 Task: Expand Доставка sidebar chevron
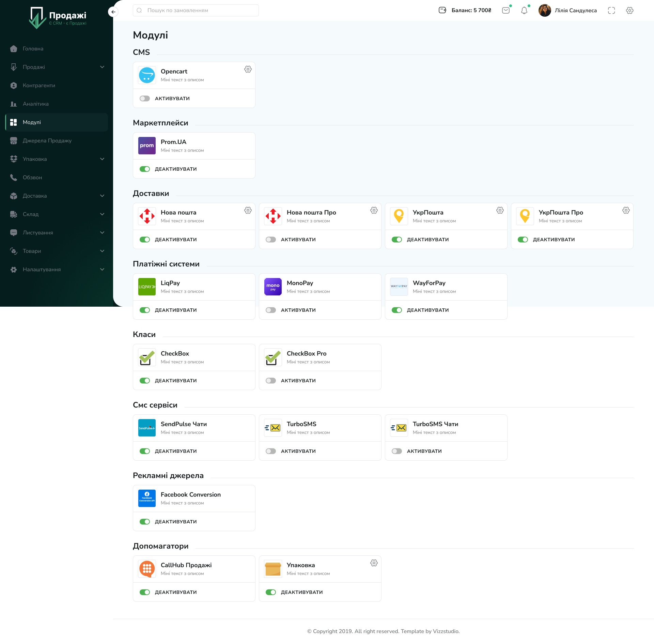coord(102,196)
